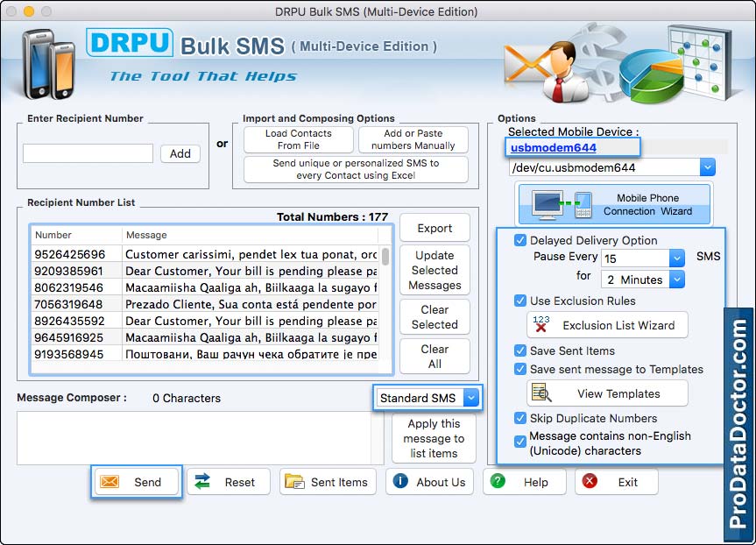Click the recipient number input field
The width and height of the screenshot is (756, 545).
pyautogui.click(x=88, y=153)
